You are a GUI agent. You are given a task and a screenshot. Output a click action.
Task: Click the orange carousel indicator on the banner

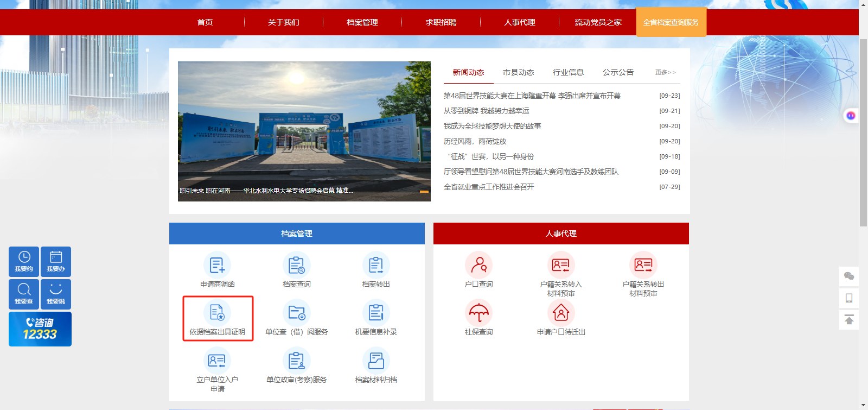[x=424, y=192]
